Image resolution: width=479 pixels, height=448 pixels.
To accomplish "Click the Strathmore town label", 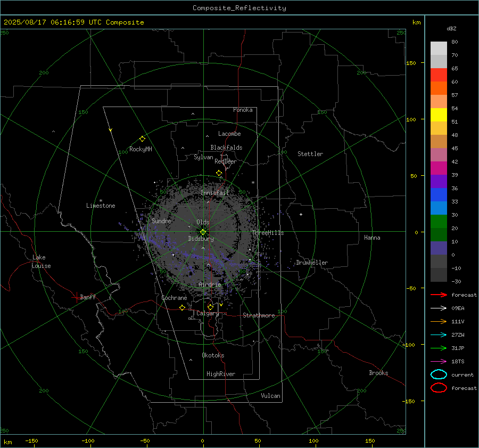I will point(259,315).
